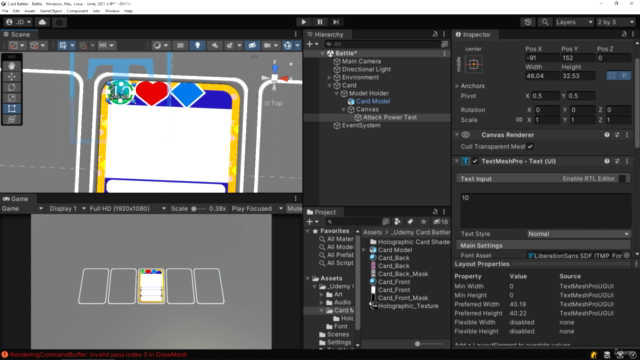Toggle Scene lighting bulb
The image size is (640, 360).
point(198,45)
